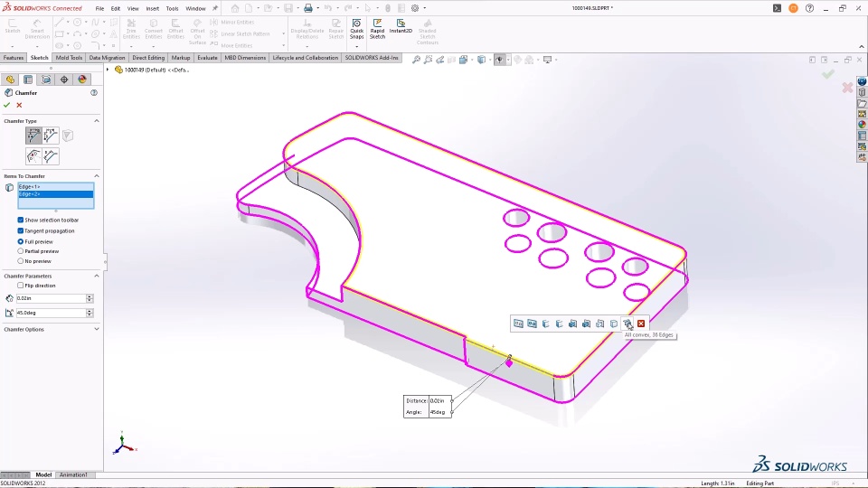The height and width of the screenshot is (488, 868).
Task: Switch to the Direct Editing tab
Action: pos(148,58)
